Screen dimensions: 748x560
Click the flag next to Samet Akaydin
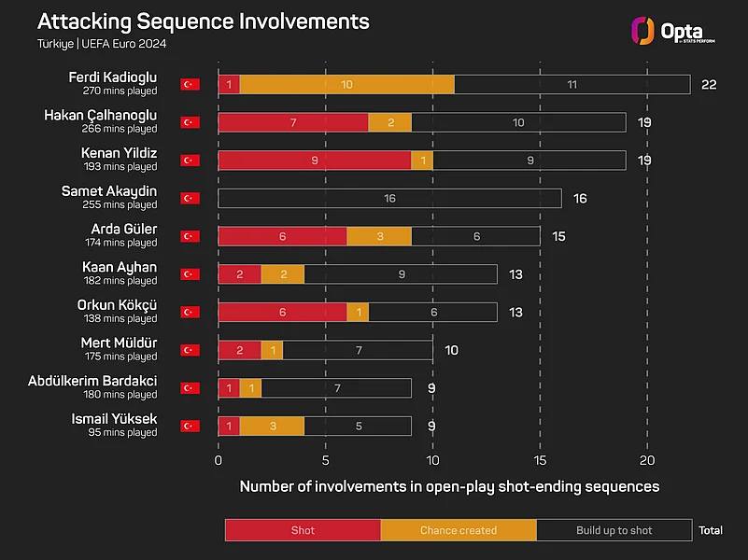point(191,198)
